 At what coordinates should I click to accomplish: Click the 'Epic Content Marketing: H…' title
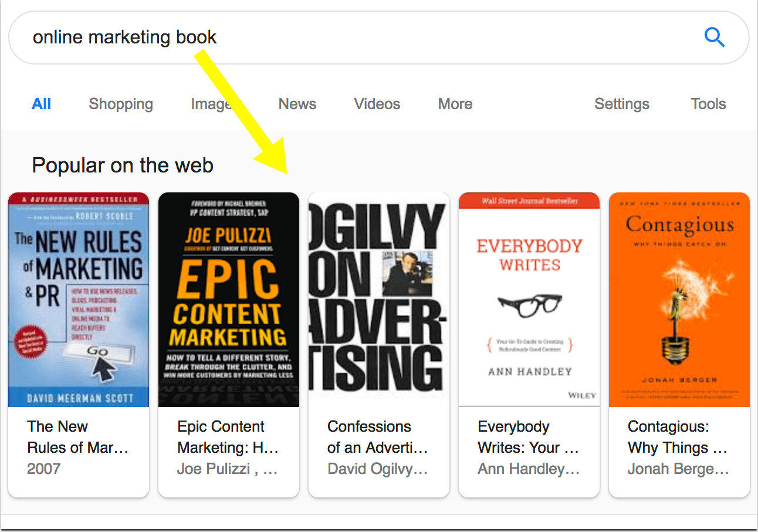point(228,437)
